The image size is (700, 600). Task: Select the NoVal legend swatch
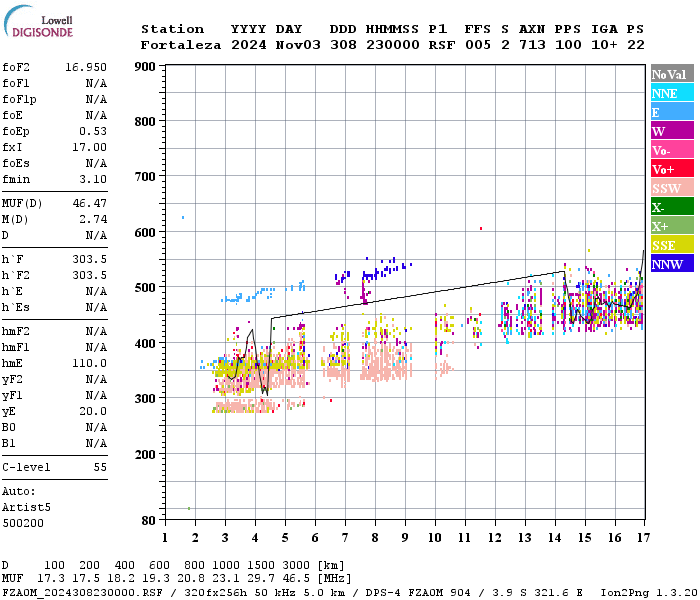(x=672, y=73)
